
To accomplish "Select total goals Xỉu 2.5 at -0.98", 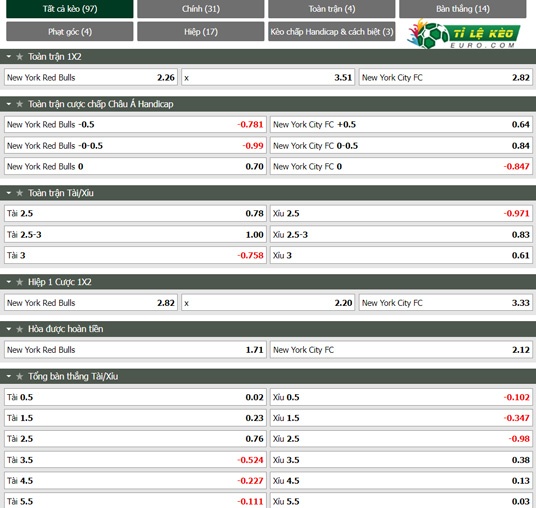I will pyautogui.click(x=401, y=439).
